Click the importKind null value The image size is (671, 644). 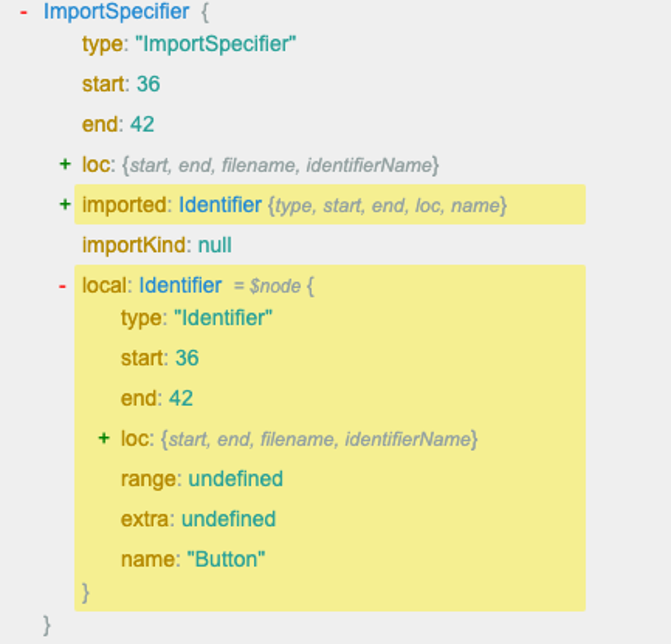tap(215, 245)
